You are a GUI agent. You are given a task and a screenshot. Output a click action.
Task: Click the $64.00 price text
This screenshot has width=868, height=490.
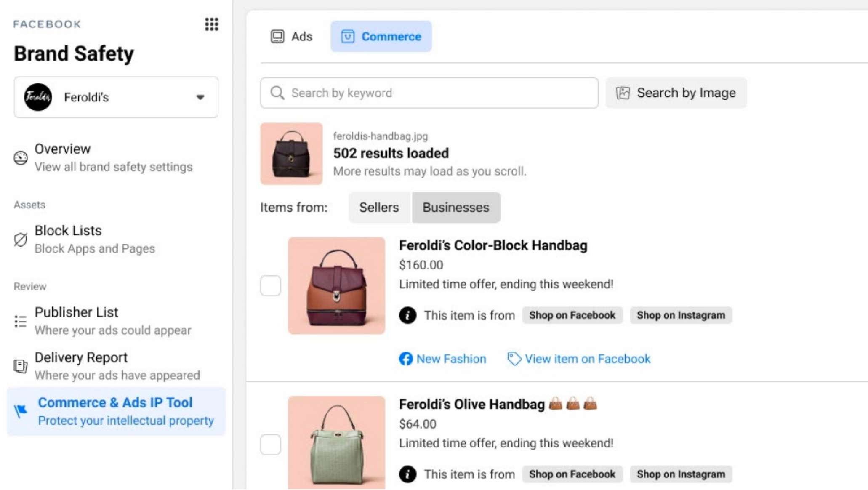(418, 424)
